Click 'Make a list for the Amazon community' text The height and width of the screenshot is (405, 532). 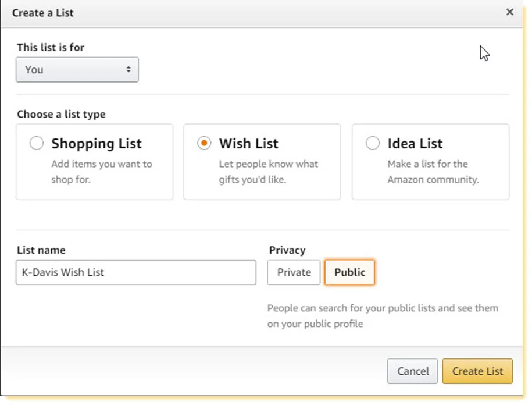click(433, 172)
